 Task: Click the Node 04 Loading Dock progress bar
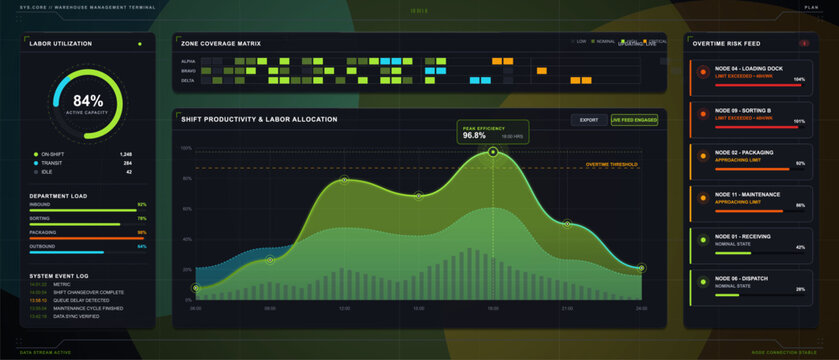(760, 85)
